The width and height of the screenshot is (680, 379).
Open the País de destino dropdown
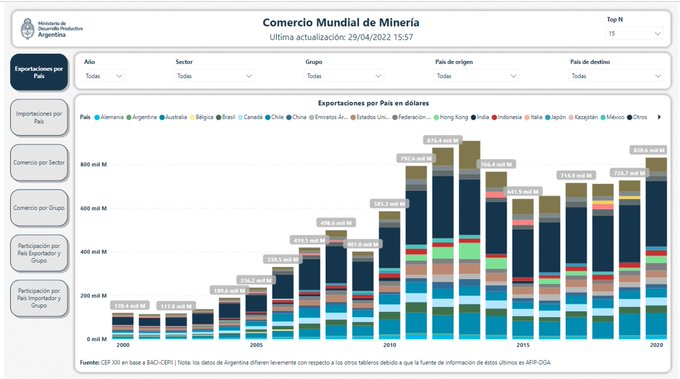616,76
